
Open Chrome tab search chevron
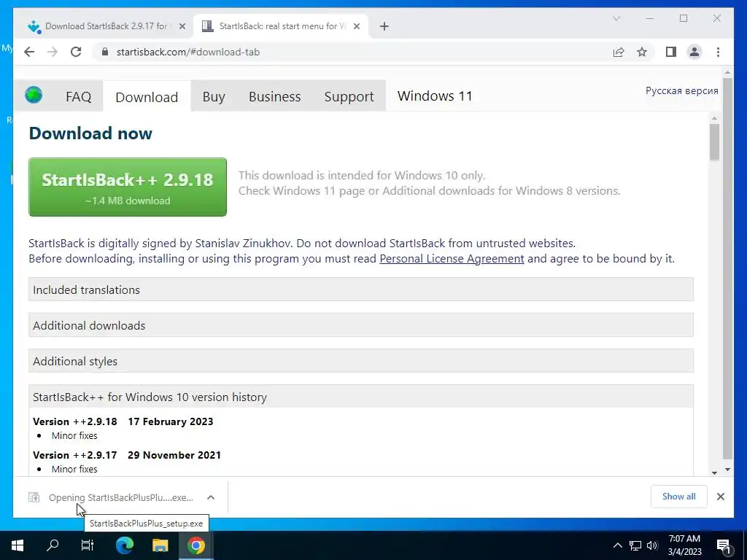[616, 18]
